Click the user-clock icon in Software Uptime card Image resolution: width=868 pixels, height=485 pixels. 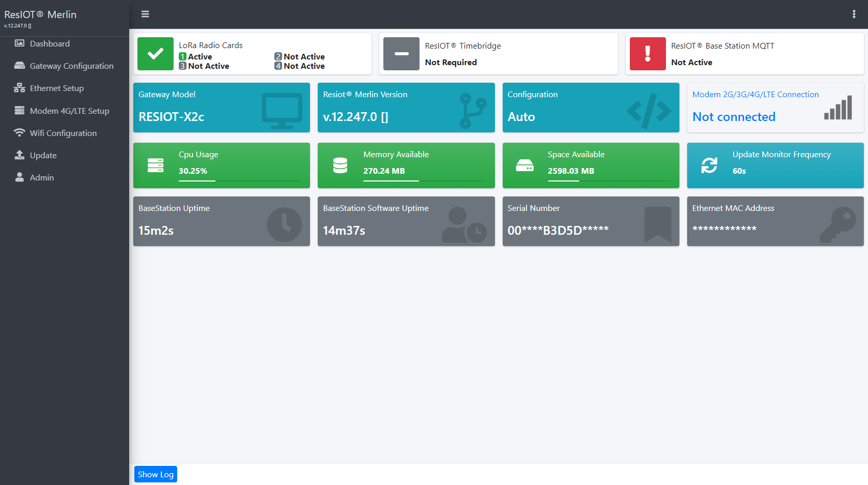(x=464, y=225)
